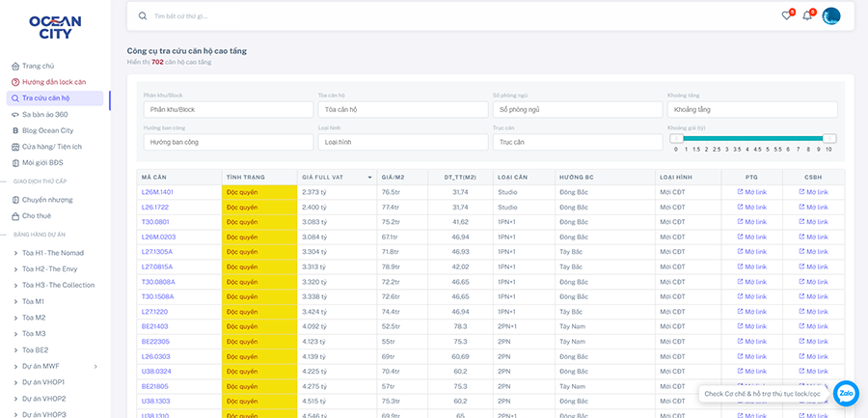Go to Hướng dẫn lock căn
The width and height of the screenshot is (868, 418).
coord(54,82)
